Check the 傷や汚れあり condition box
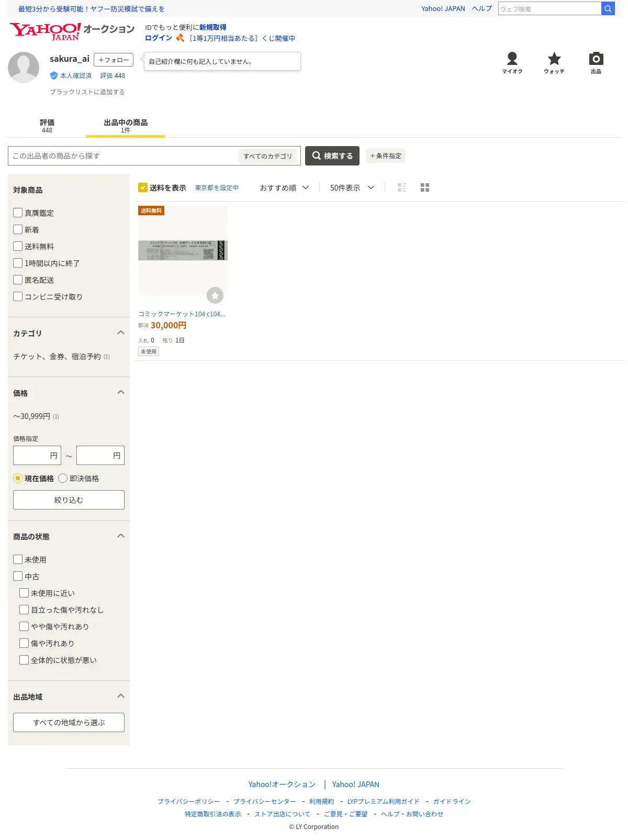Viewport: 628px width, 840px height. [24, 643]
